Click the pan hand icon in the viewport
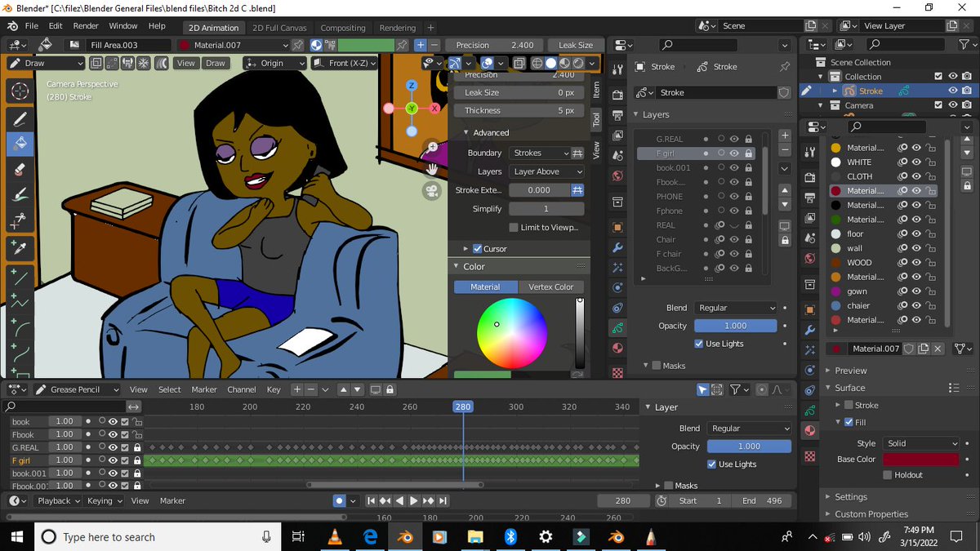Viewport: 980px width, 551px height. 430,169
